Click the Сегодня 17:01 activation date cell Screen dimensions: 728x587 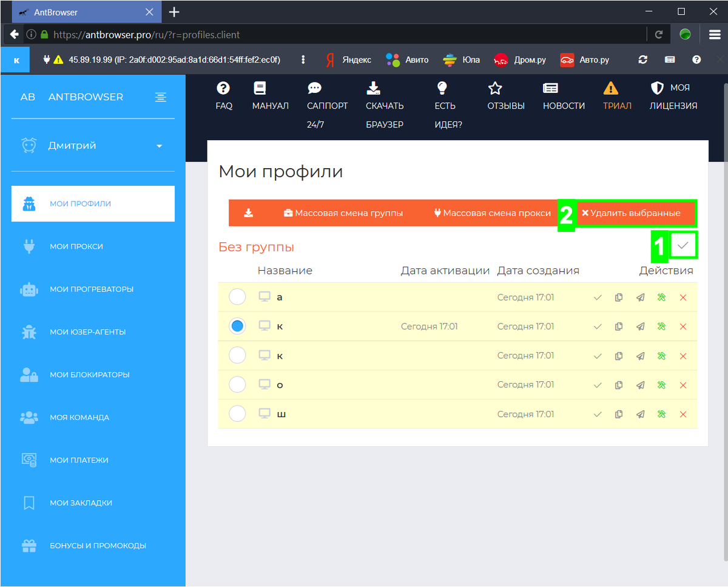(x=430, y=327)
